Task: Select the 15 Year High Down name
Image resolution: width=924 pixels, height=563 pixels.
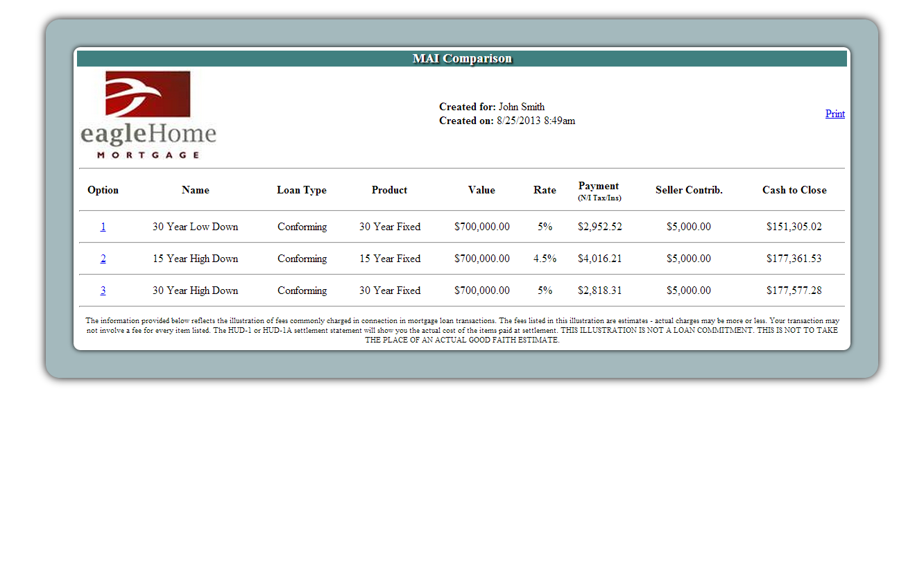Action: pos(195,259)
